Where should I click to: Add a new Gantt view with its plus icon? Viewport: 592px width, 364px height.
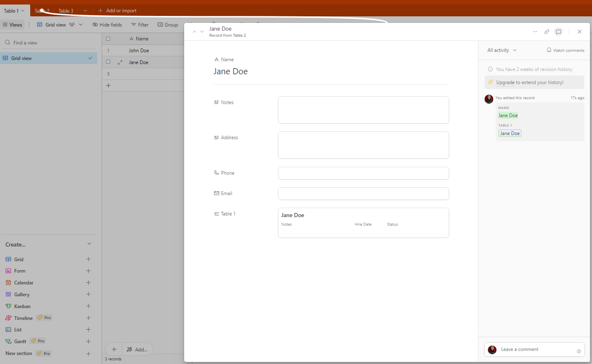coord(88,342)
